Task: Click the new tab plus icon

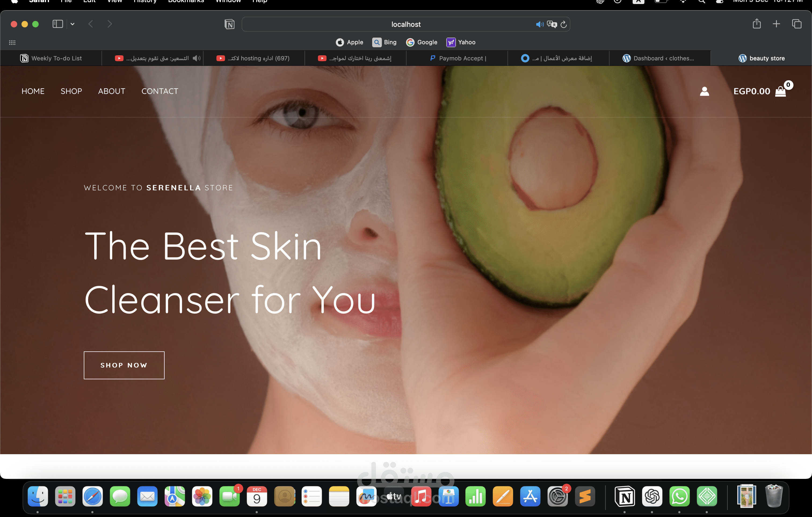Action: (x=776, y=24)
